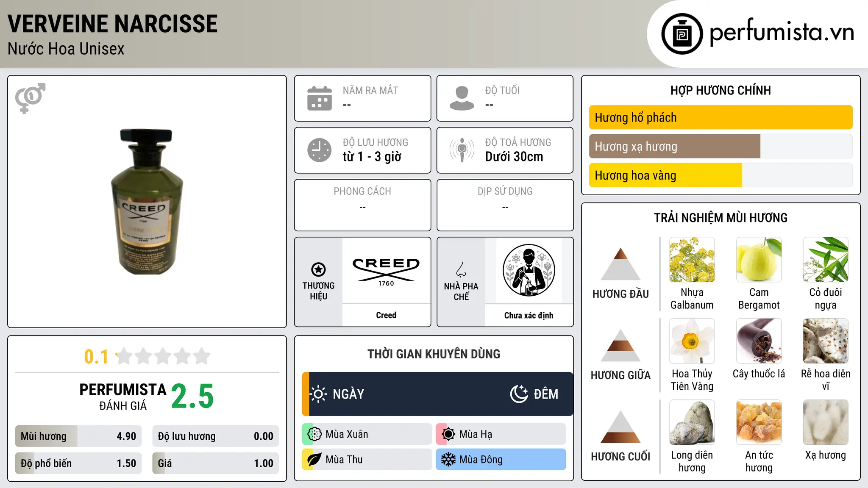868x488 pixels.
Task: Select the Nhựa Galbanum note image
Action: 692,260
